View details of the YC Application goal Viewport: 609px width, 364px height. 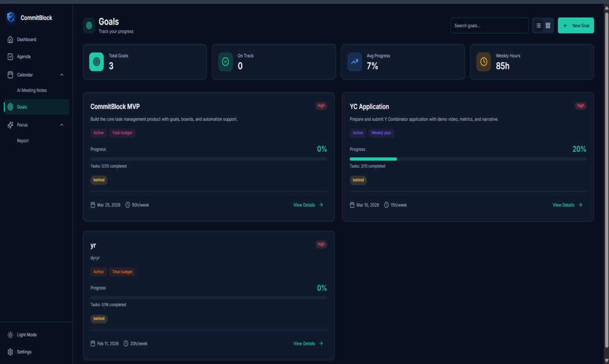[567, 205]
